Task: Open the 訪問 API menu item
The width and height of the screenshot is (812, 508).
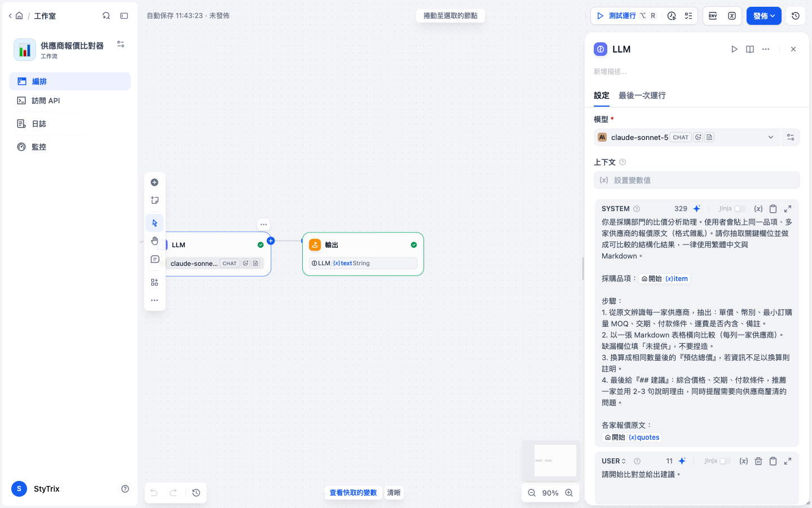Action: 70,100
